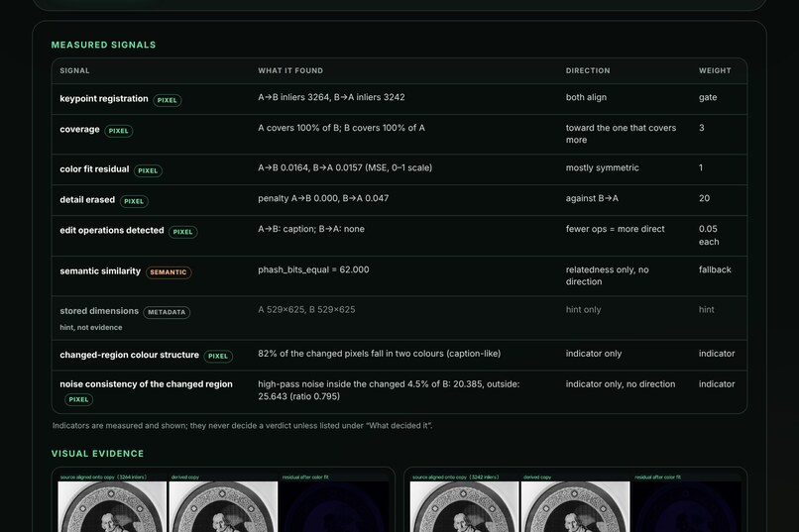Click the 'mostly symmetric' direction cell

coord(602,167)
